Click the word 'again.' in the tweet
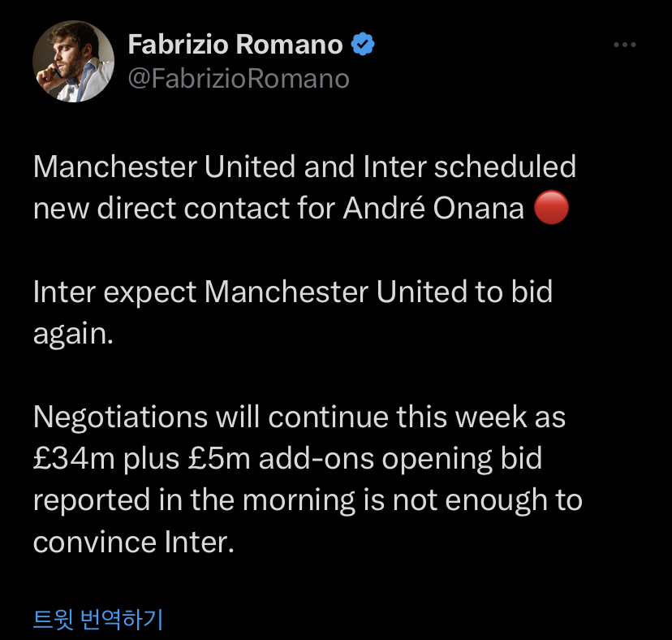Screen dimensions: 672x640 coord(73,334)
